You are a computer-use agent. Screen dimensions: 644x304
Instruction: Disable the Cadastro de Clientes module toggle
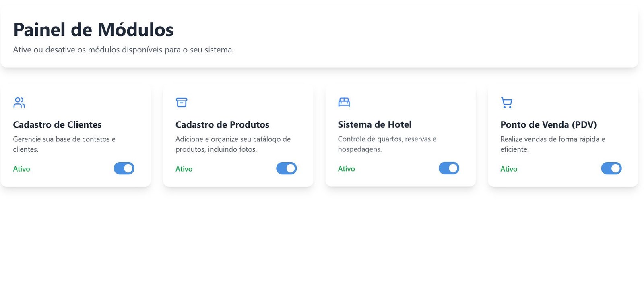coord(124,168)
